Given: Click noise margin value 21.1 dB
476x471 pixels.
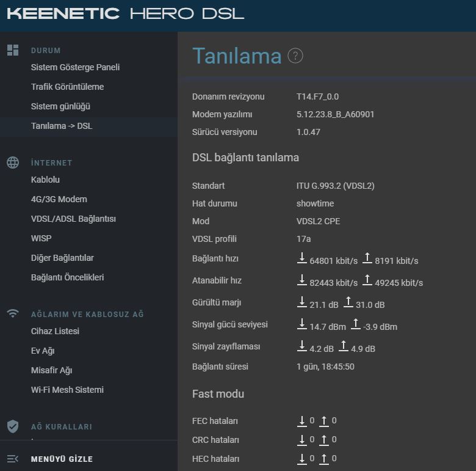Looking at the screenshot, I should click(x=323, y=304).
